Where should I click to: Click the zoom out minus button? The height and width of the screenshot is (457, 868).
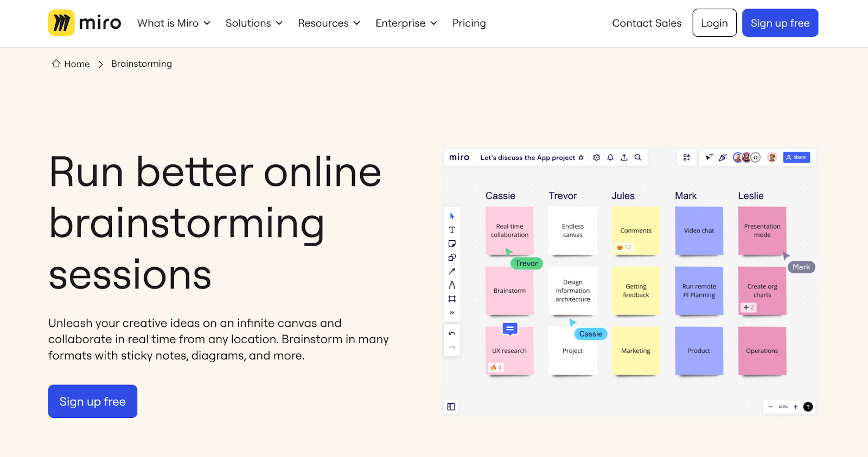[x=770, y=407]
